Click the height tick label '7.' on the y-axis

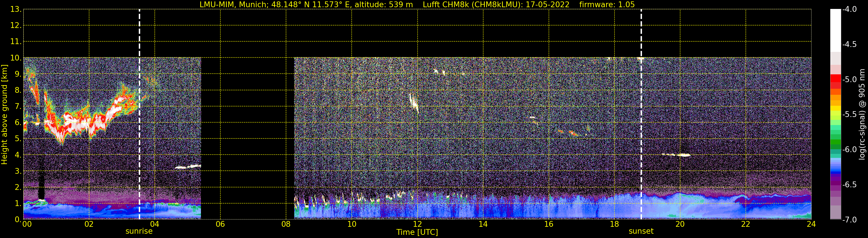click(18, 107)
